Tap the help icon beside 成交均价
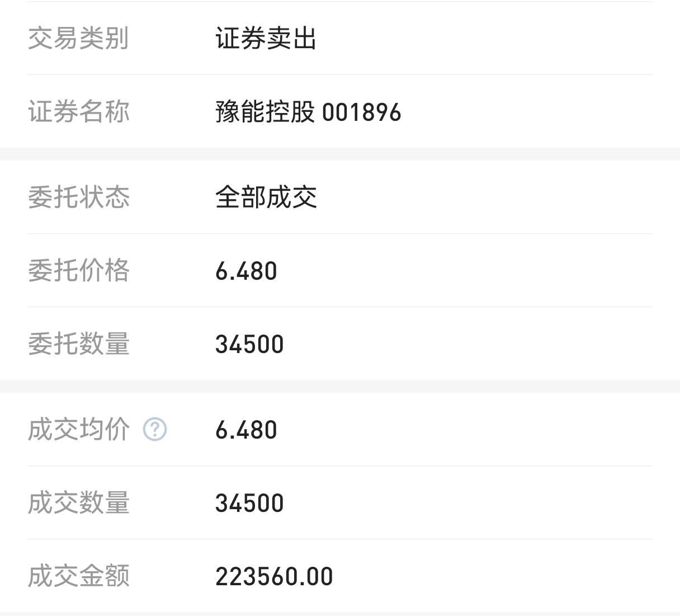 [x=155, y=430]
